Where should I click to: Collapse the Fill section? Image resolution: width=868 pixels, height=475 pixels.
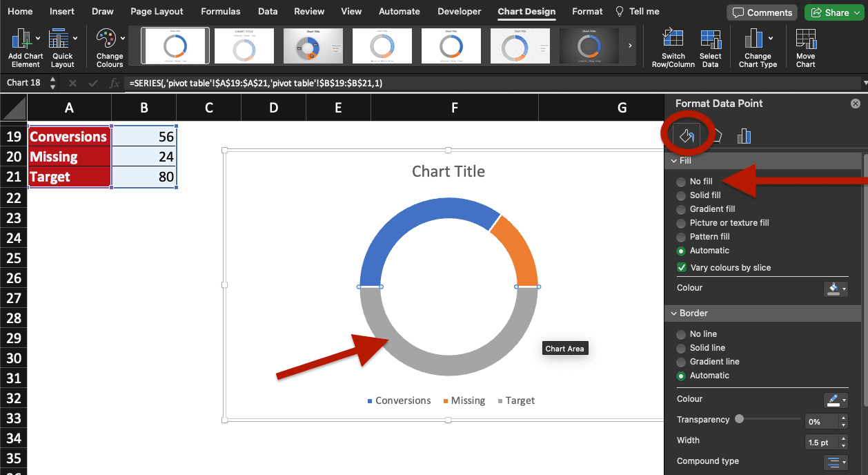click(x=674, y=160)
